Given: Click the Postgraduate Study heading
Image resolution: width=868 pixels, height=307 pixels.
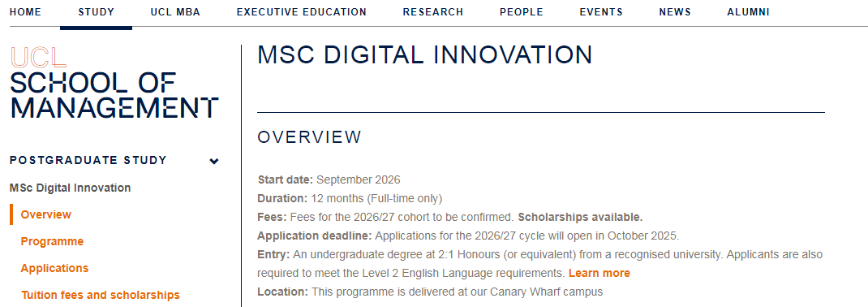Looking at the screenshot, I should click(x=88, y=160).
